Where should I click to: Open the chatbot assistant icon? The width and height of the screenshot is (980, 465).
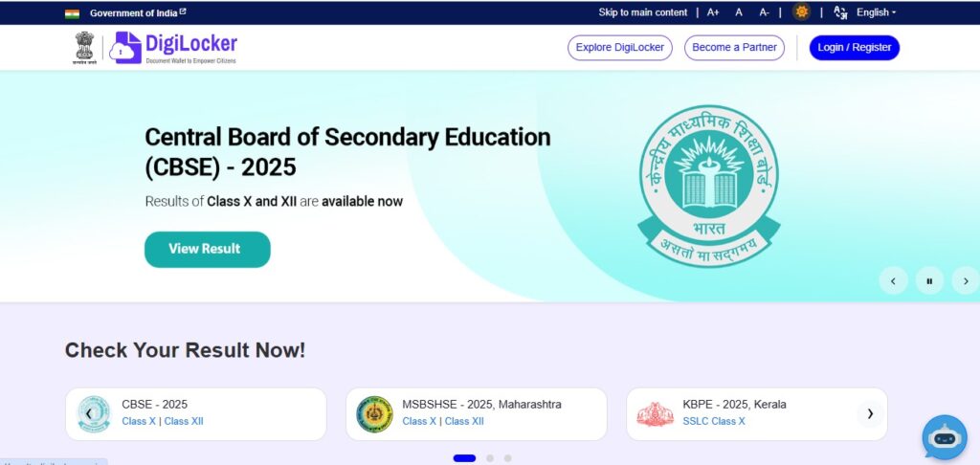pos(944,438)
